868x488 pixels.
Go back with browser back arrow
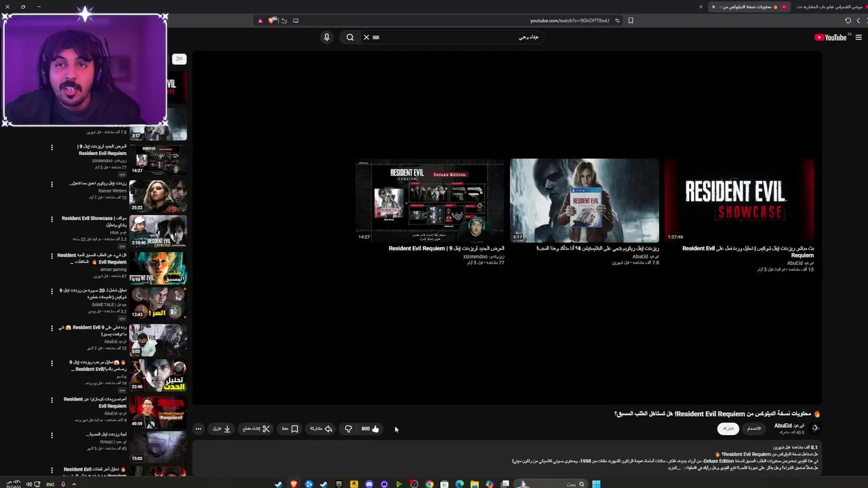859,20
